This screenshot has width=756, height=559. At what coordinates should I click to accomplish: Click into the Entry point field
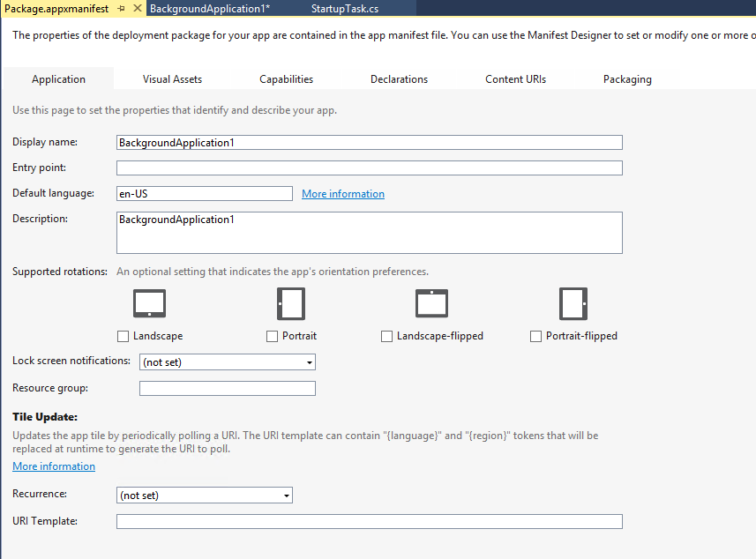click(x=369, y=168)
